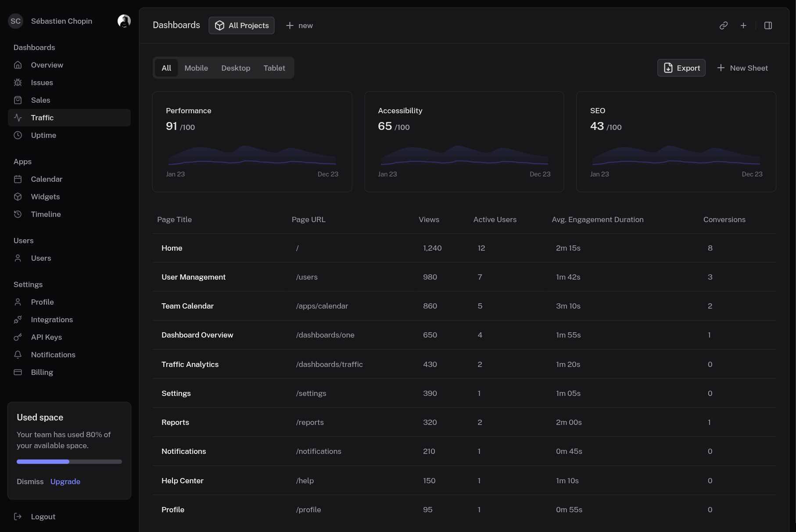Click the Upgrade link
The width and height of the screenshot is (796, 532).
65,482
